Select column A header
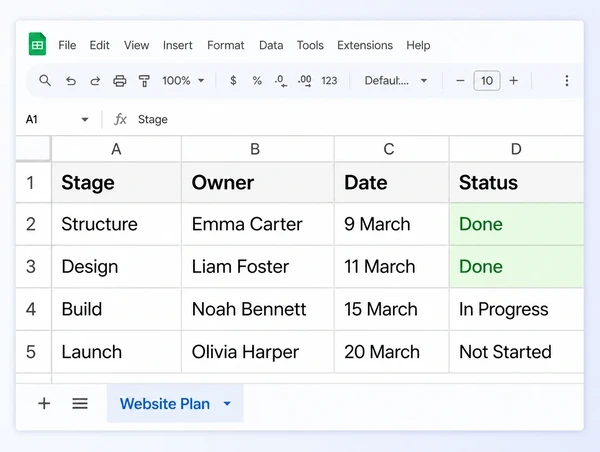600x452 pixels. tap(116, 148)
